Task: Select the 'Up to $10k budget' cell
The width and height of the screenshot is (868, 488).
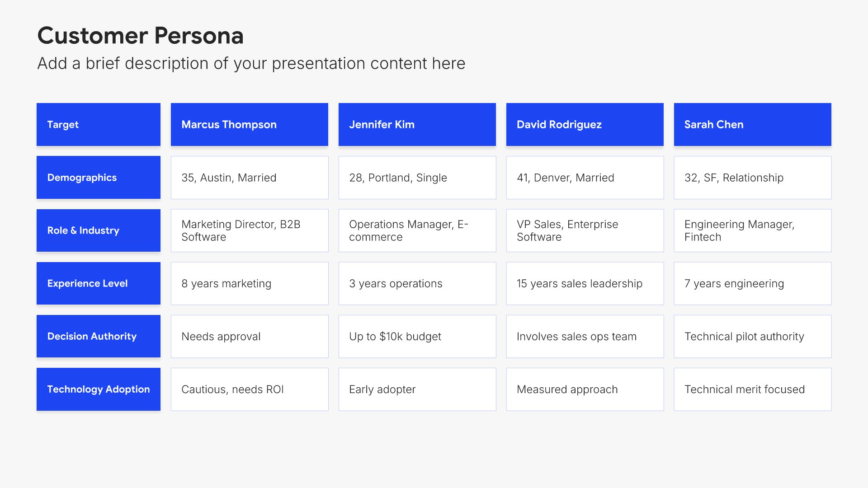Action: click(x=417, y=336)
